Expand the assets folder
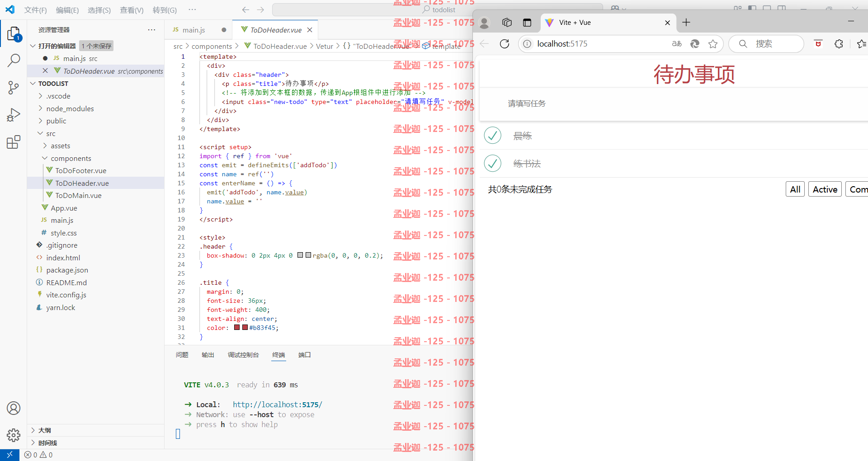Image resolution: width=868 pixels, height=461 pixels. pyautogui.click(x=45, y=146)
